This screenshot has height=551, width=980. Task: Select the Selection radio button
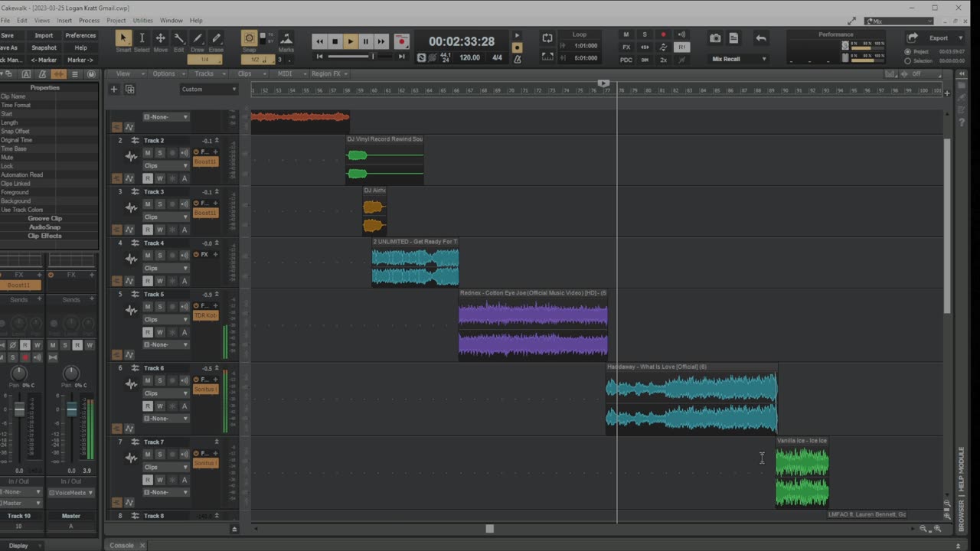point(908,60)
